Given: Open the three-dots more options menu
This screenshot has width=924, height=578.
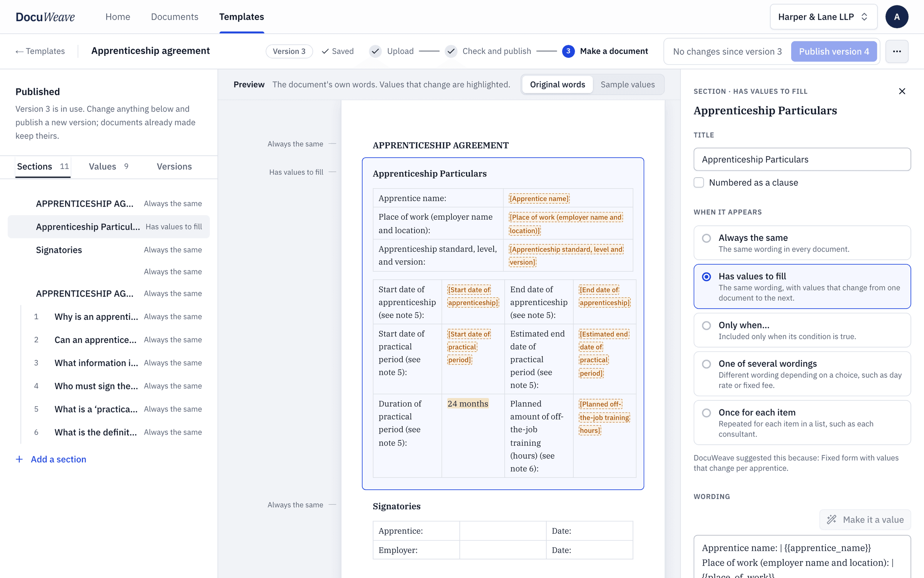Looking at the screenshot, I should [x=897, y=51].
